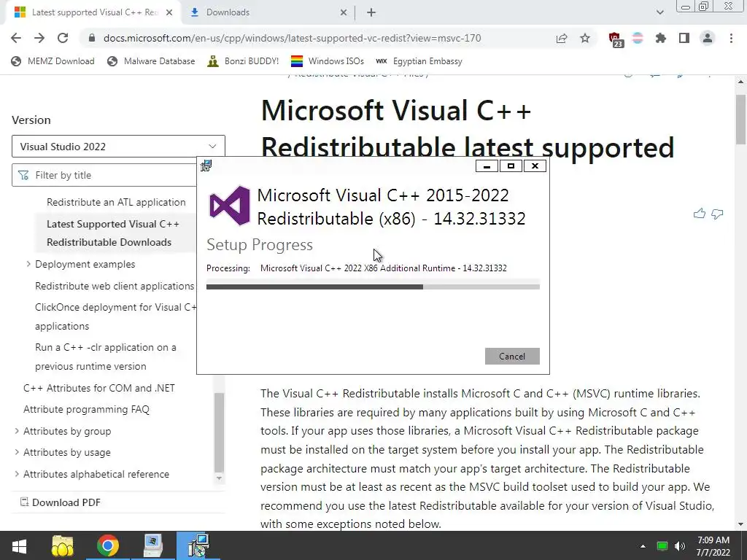This screenshot has width=747, height=560.
Task: Open the volume speaker icon
Action: [680, 546]
